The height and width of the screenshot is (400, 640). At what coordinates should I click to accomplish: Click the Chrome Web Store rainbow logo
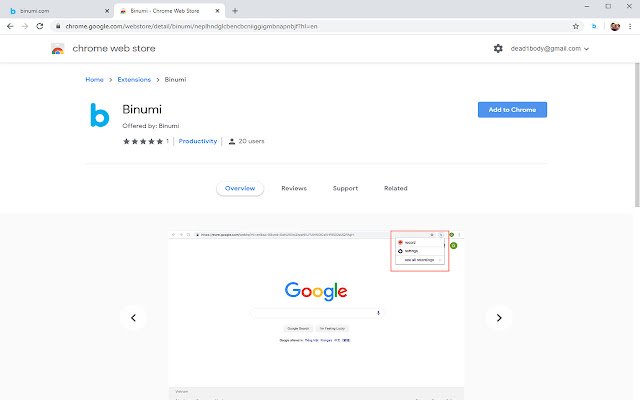pyautogui.click(x=58, y=49)
